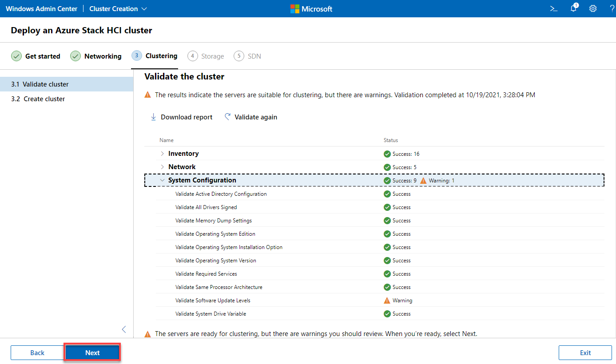Select Validate System Drive Variable row

380,314
